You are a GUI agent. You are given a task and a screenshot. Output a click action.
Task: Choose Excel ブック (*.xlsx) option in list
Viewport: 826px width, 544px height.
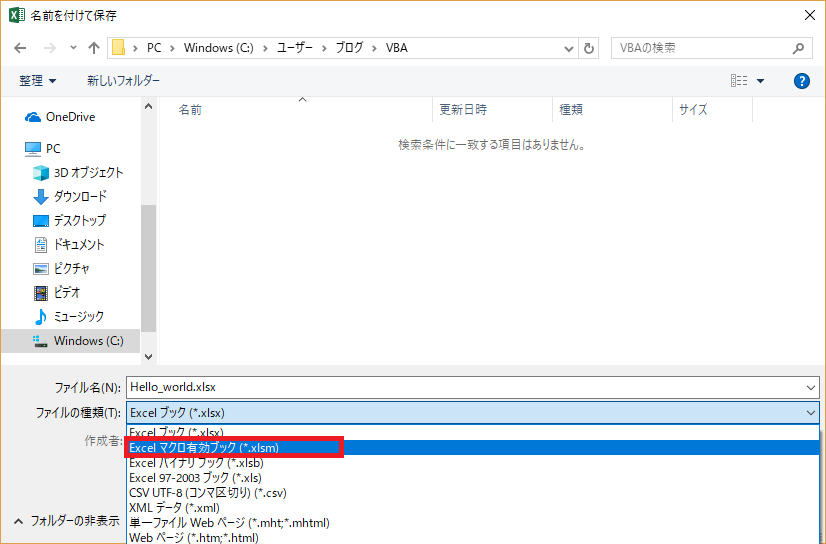pyautogui.click(x=473, y=432)
